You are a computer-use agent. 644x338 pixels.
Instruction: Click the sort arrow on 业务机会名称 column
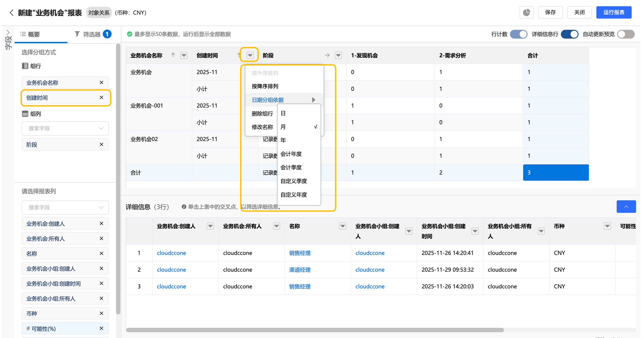coord(173,55)
